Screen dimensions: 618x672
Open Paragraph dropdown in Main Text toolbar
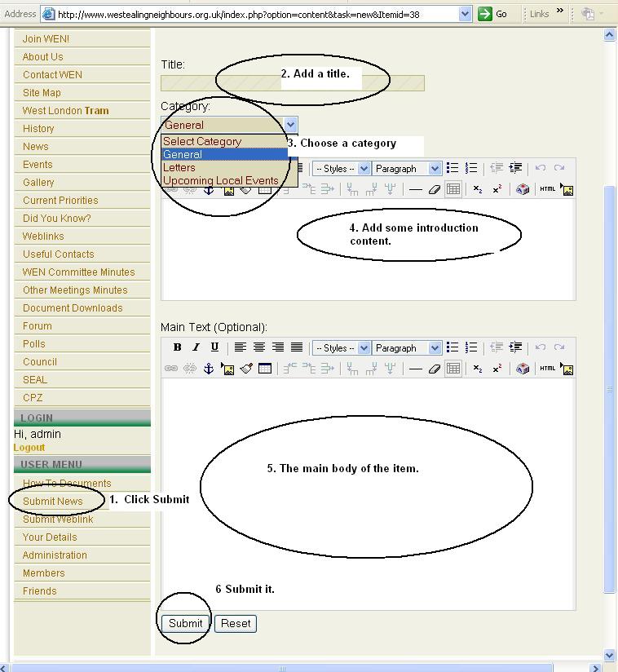[x=406, y=347]
